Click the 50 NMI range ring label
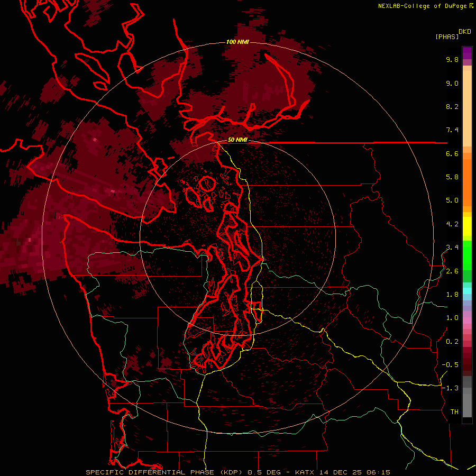The width and height of the screenshot is (476, 476). point(237,140)
